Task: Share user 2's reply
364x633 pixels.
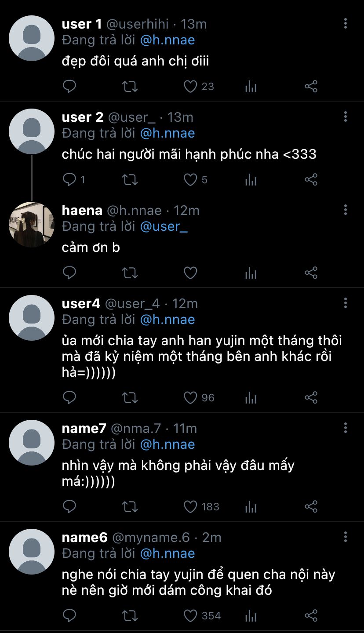Action: (311, 180)
